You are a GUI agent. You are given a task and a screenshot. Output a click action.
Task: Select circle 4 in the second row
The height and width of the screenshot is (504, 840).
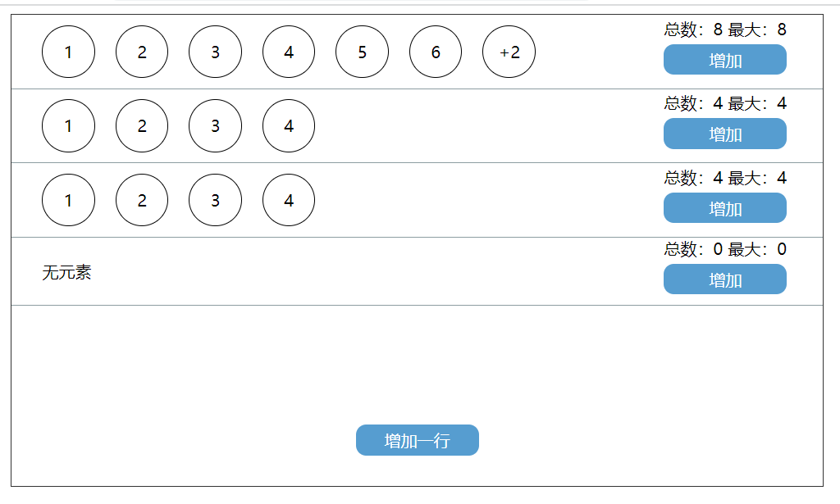click(288, 125)
